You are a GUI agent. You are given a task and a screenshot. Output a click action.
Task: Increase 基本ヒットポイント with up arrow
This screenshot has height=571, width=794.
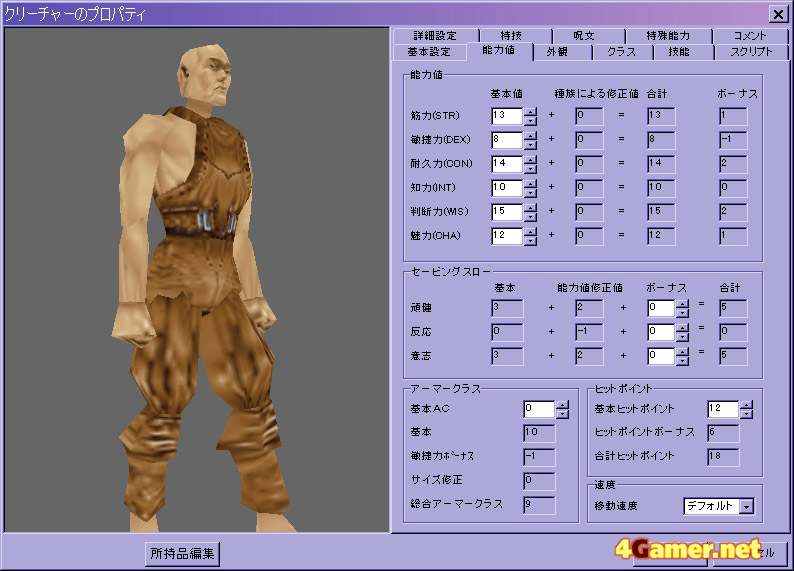pyautogui.click(x=746, y=405)
